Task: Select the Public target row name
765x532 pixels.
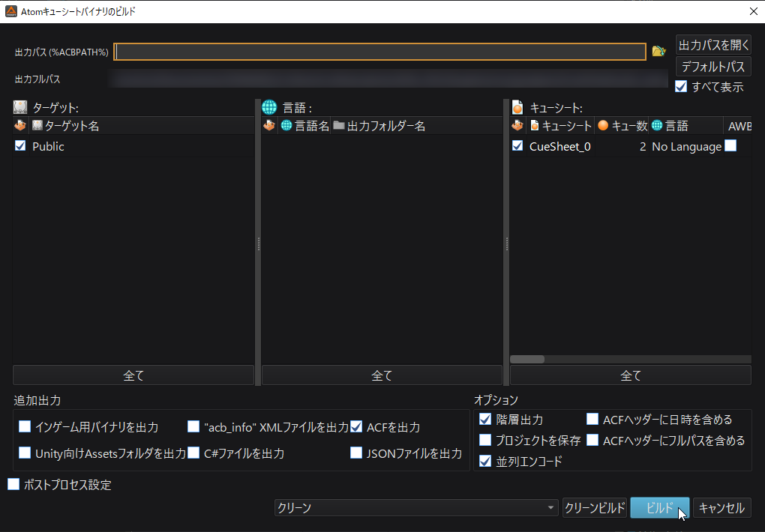Action: pyautogui.click(x=48, y=146)
